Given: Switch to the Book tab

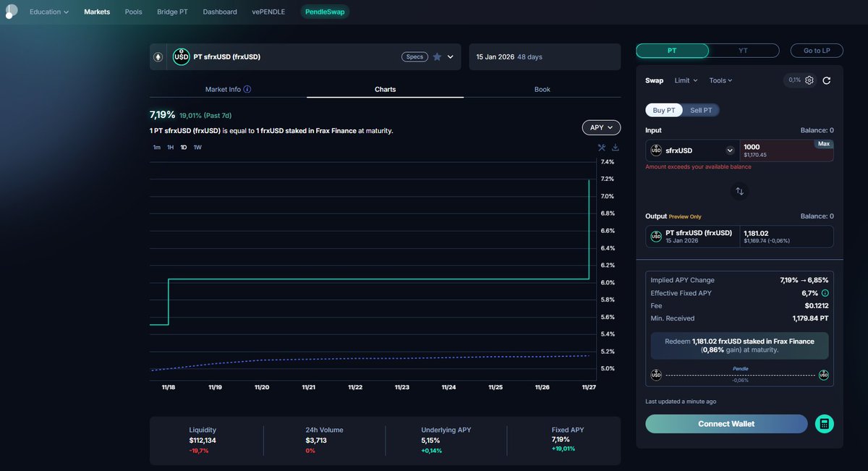Looking at the screenshot, I should (x=542, y=88).
